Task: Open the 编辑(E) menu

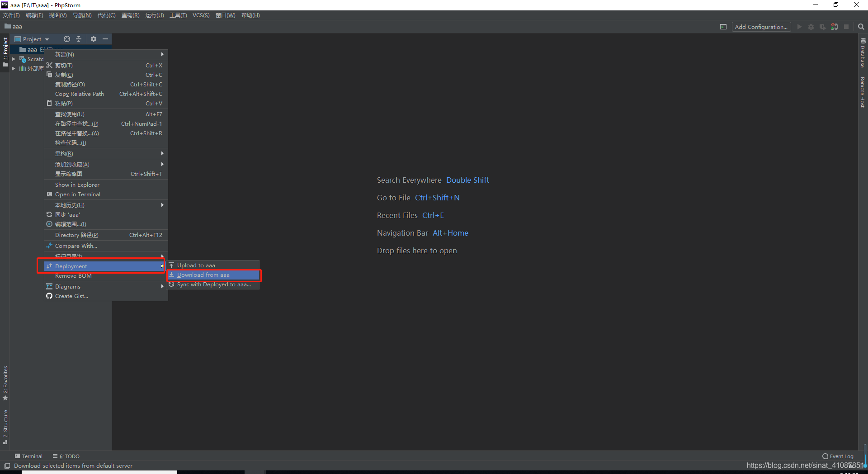Action: 34,15
